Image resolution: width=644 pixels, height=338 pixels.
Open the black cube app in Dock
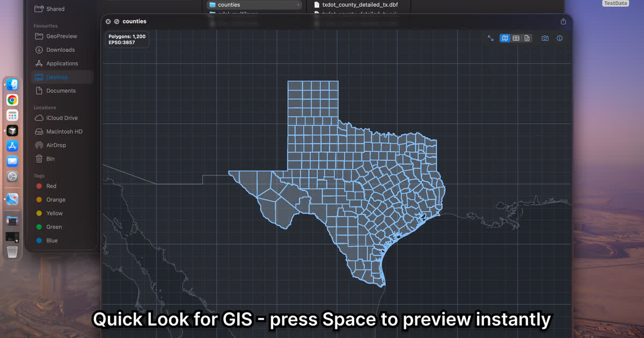12,130
